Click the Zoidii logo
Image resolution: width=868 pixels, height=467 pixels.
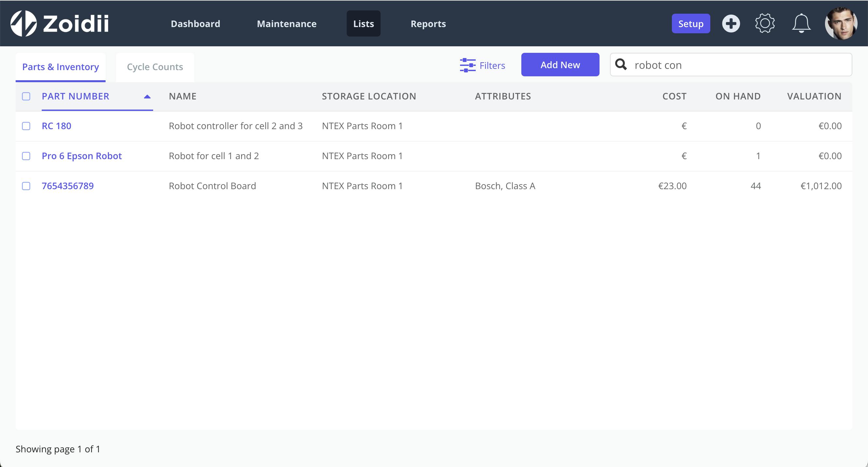coord(60,23)
